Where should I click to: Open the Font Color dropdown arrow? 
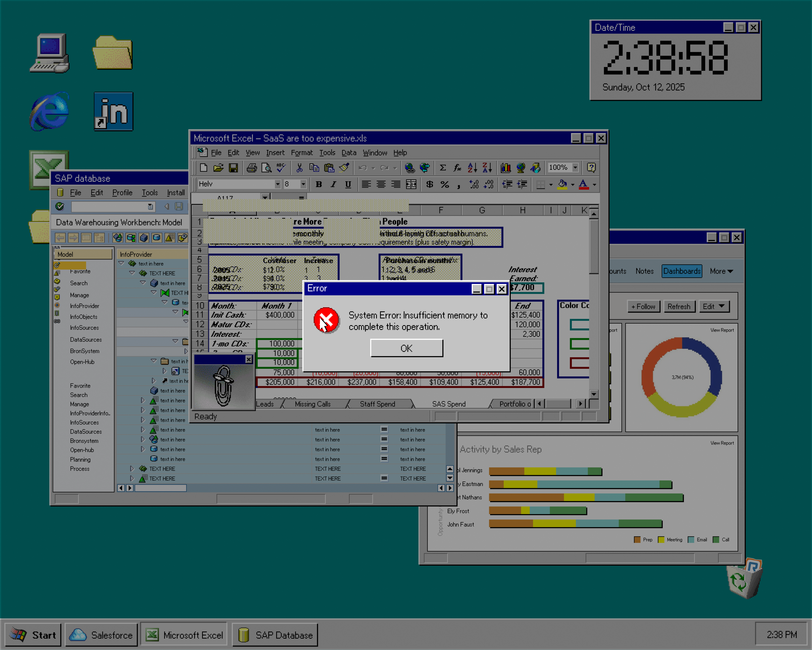(594, 184)
